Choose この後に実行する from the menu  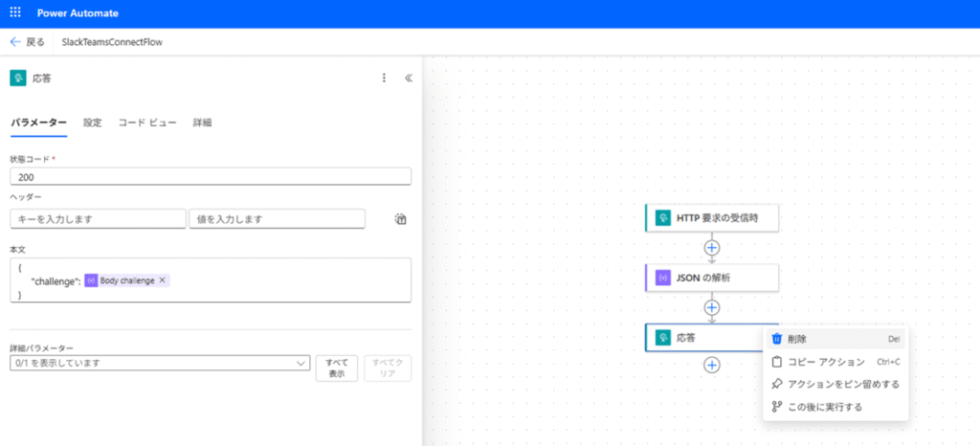click(x=835, y=407)
